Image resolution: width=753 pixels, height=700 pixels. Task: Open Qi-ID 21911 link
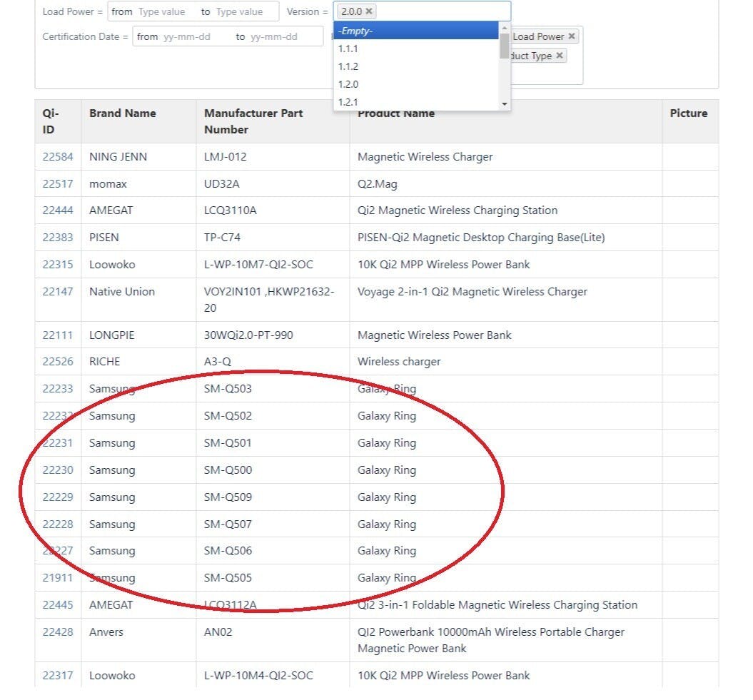[58, 577]
